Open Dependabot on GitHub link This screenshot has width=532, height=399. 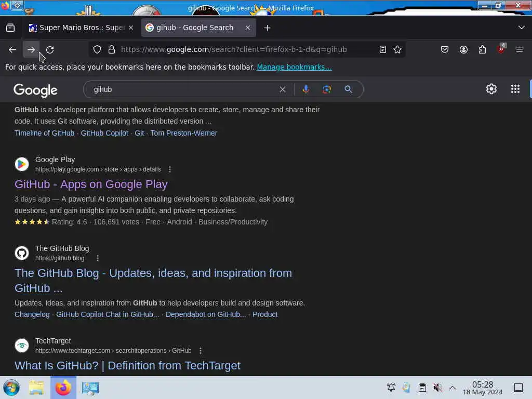[206, 314]
